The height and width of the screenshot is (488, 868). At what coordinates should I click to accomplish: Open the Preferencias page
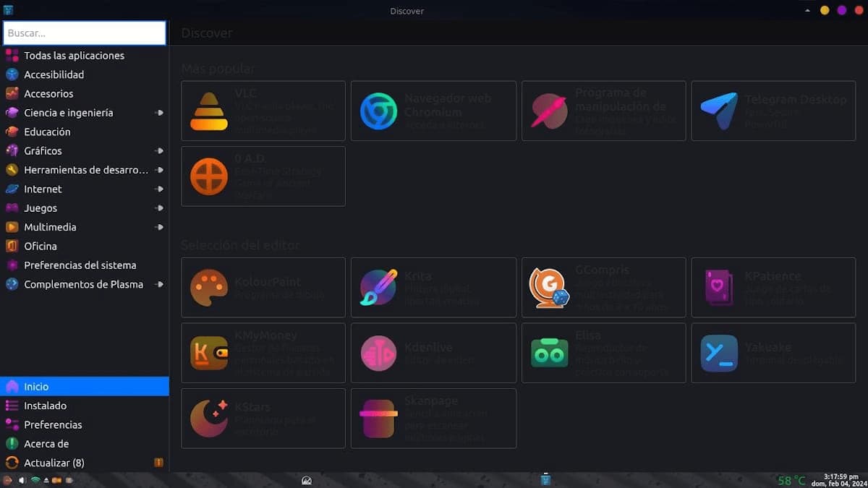pyautogui.click(x=85, y=424)
